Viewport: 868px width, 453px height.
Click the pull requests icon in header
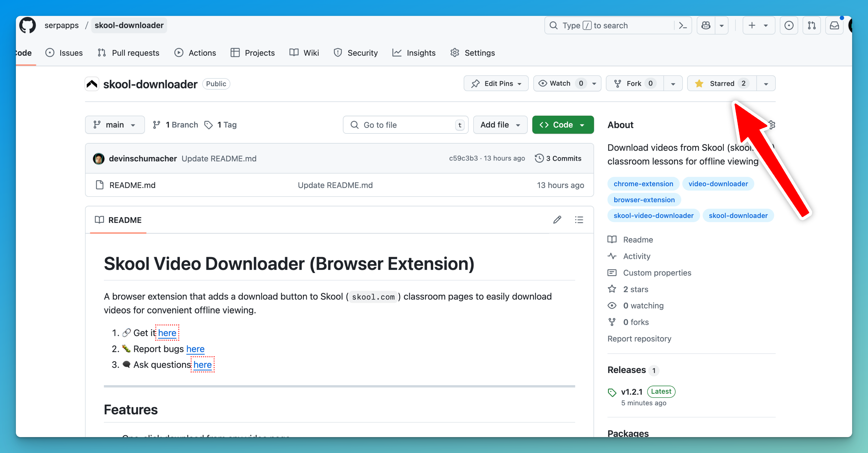click(811, 26)
